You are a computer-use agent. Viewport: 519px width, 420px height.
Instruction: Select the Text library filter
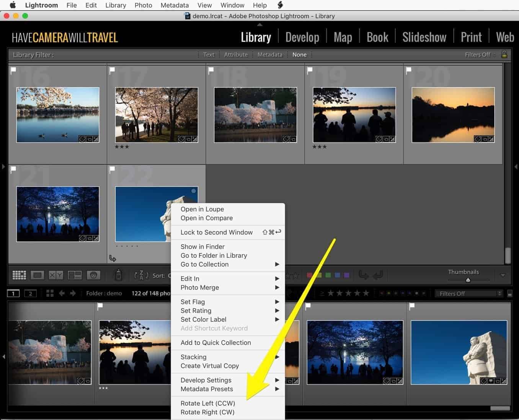[x=209, y=55]
